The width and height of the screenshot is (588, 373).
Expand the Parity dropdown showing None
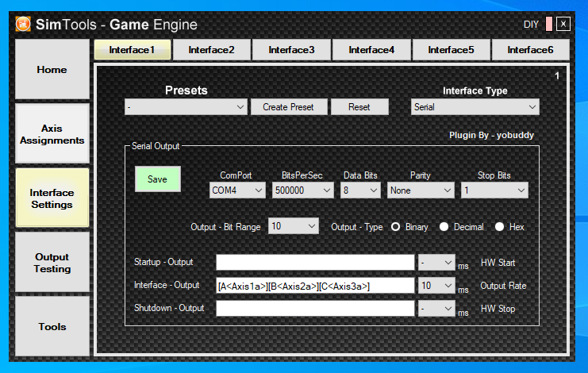point(421,190)
